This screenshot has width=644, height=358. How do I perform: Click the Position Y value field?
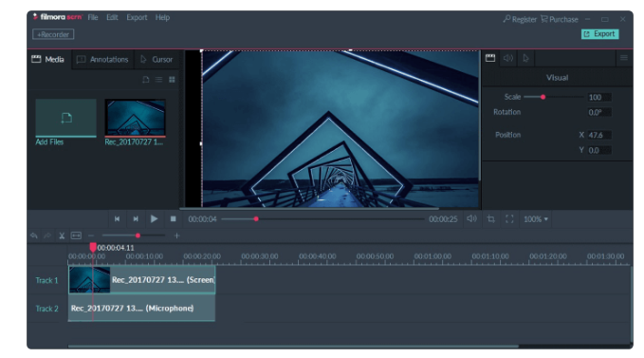coord(599,150)
